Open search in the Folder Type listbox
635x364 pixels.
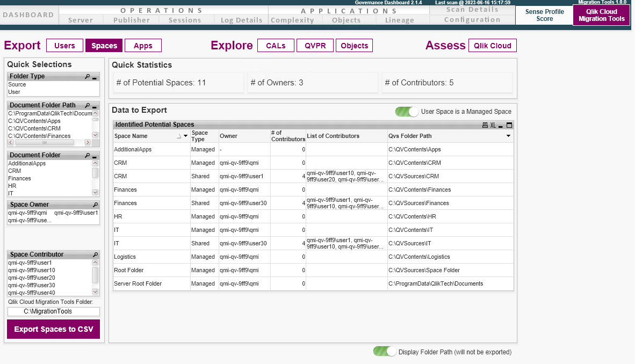click(88, 76)
